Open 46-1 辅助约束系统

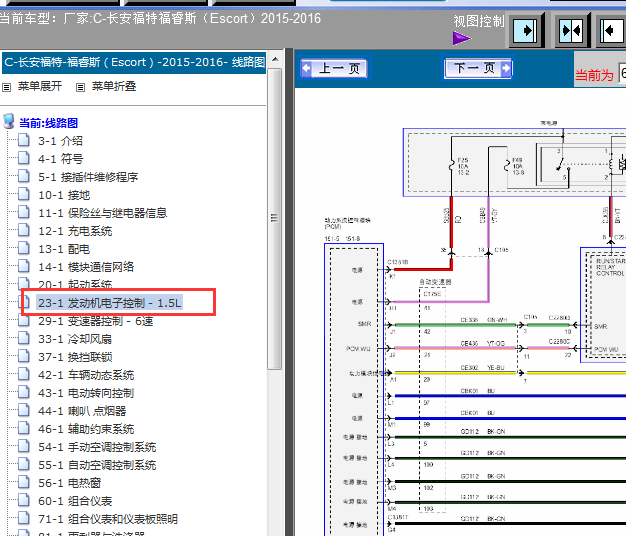(86, 429)
